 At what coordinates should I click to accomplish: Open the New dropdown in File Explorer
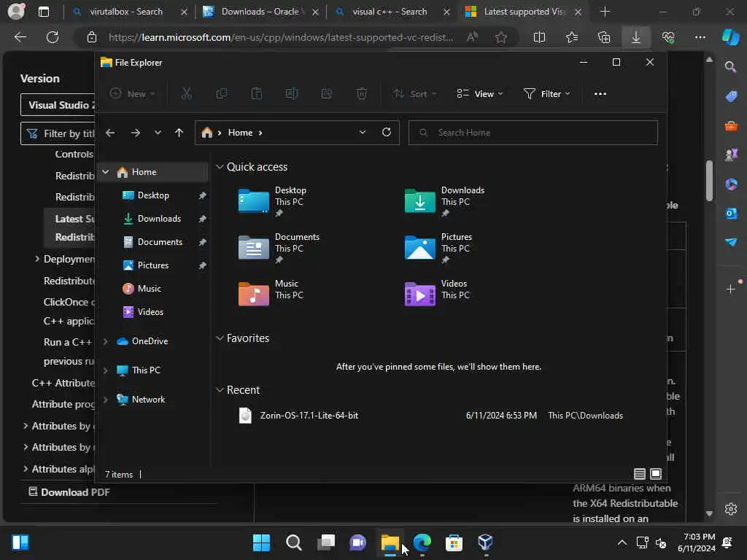[133, 94]
